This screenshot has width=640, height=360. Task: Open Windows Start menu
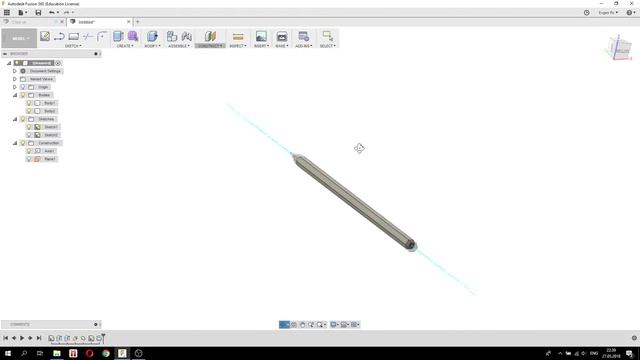(8, 353)
